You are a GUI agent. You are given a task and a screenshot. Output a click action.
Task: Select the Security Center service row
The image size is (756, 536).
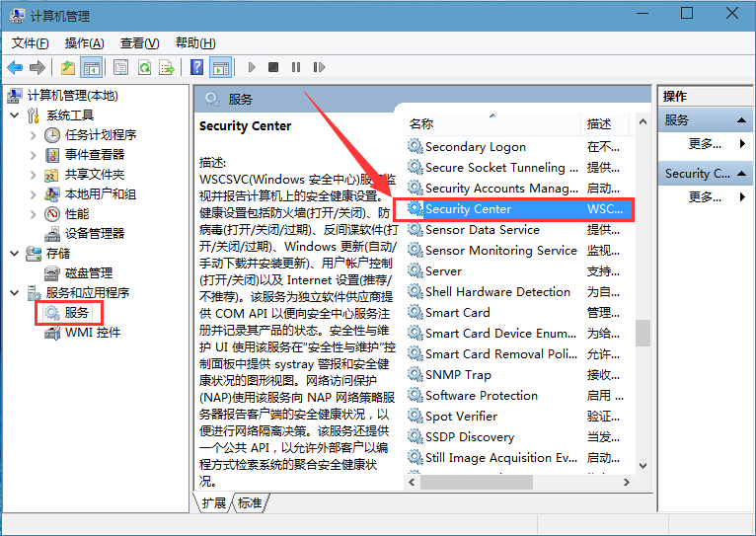519,209
